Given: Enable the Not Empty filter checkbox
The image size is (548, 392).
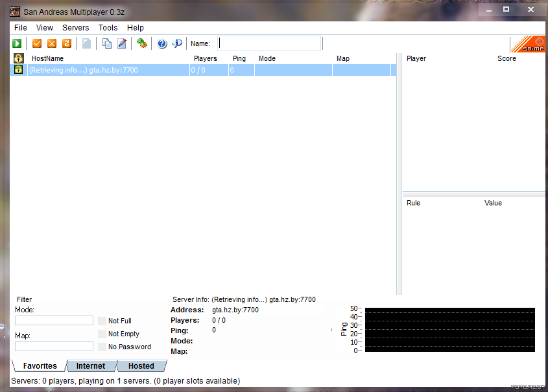Looking at the screenshot, I should coord(102,334).
